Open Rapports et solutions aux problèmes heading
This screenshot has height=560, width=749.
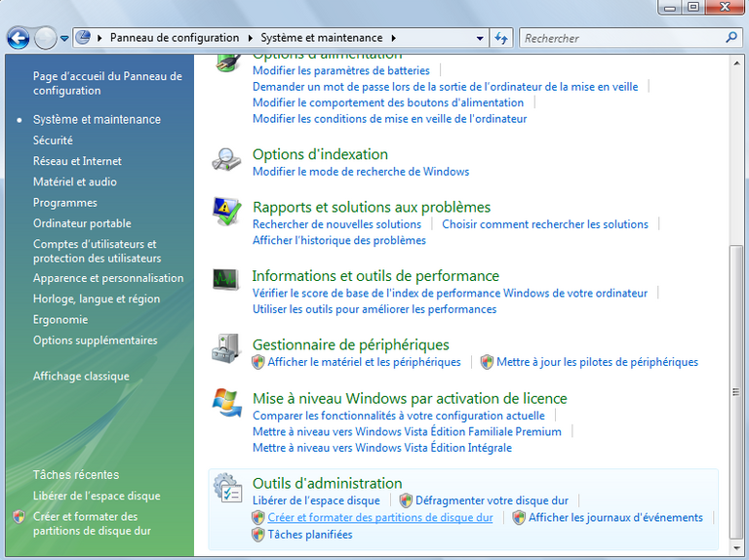point(372,207)
